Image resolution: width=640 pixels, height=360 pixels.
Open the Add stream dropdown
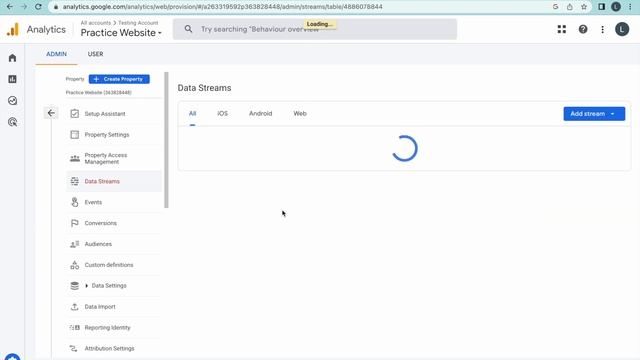(594, 113)
